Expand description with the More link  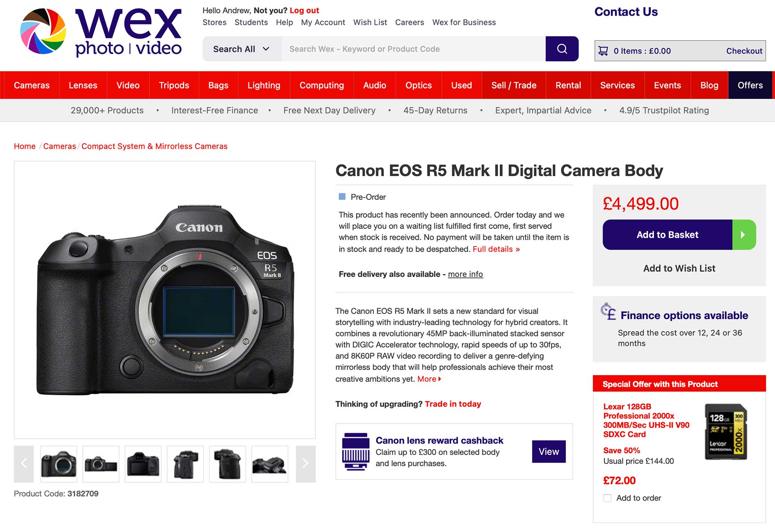point(429,379)
